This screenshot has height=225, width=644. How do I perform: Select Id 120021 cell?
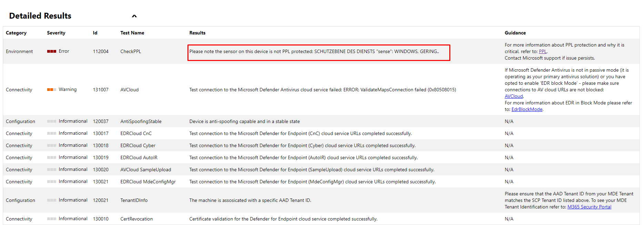coord(101,200)
